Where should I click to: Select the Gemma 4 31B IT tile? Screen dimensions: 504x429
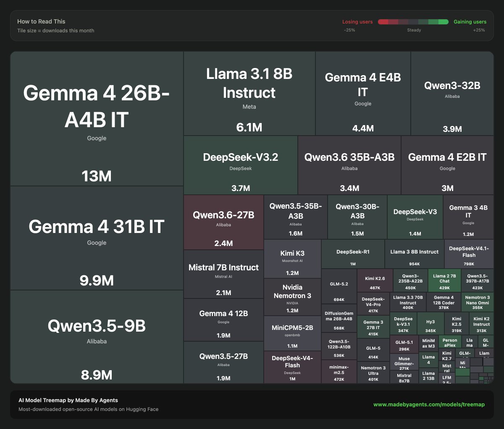97,238
